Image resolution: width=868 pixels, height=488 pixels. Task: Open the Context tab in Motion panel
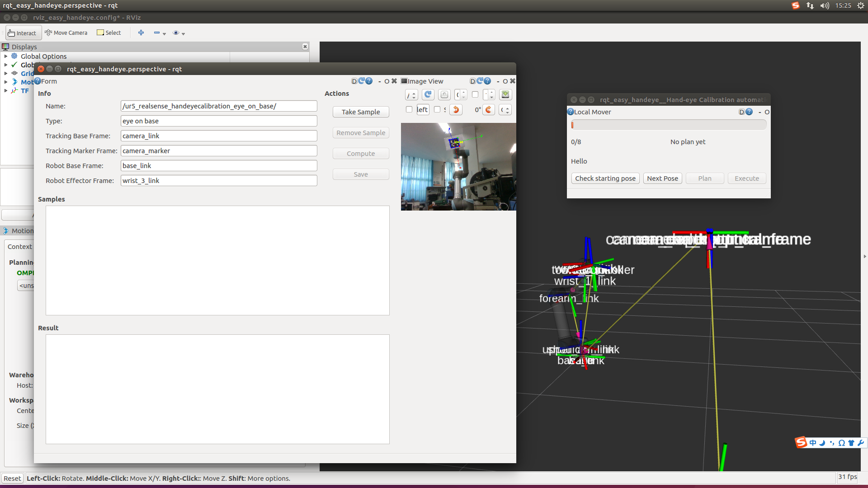pyautogui.click(x=20, y=247)
